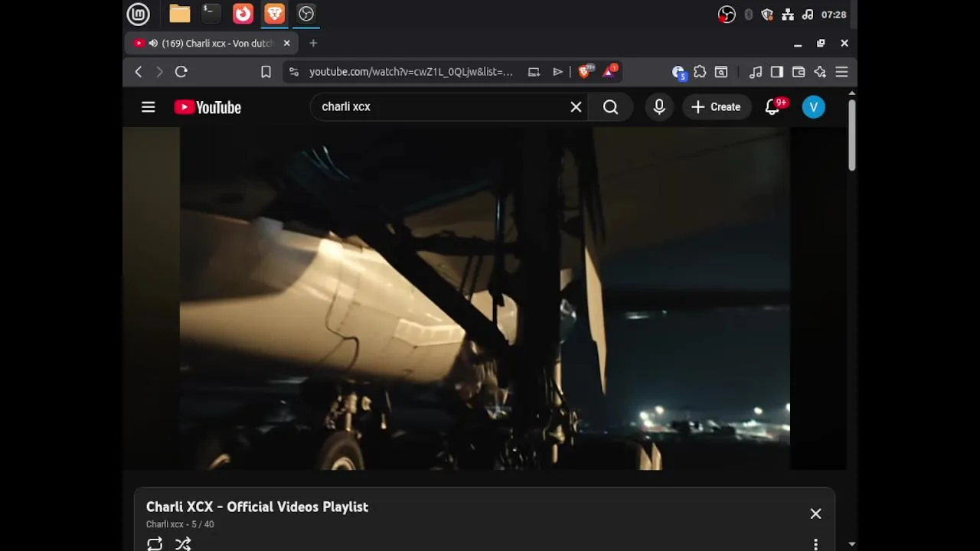Image resolution: width=980 pixels, height=551 pixels.
Task: Reload the YouTube page
Action: pyautogui.click(x=181, y=72)
